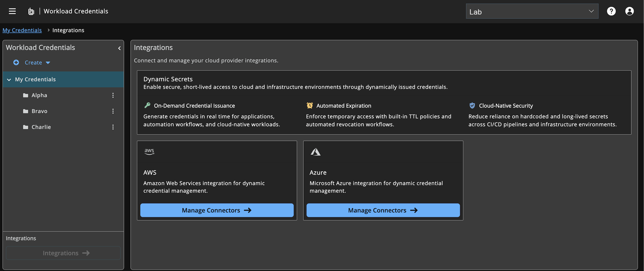Open the Charlie folder options menu
Viewport: 644px width, 271px height.
[113, 127]
